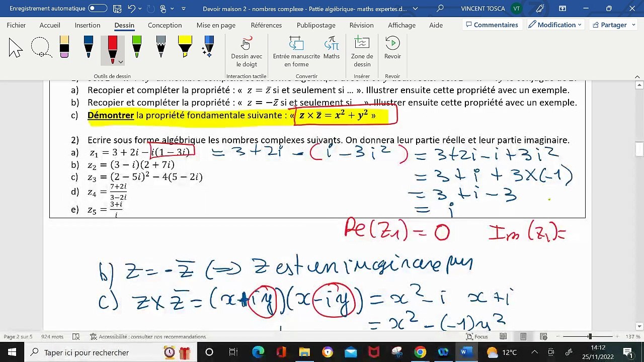Open red pen options dropdown

[x=121, y=62]
